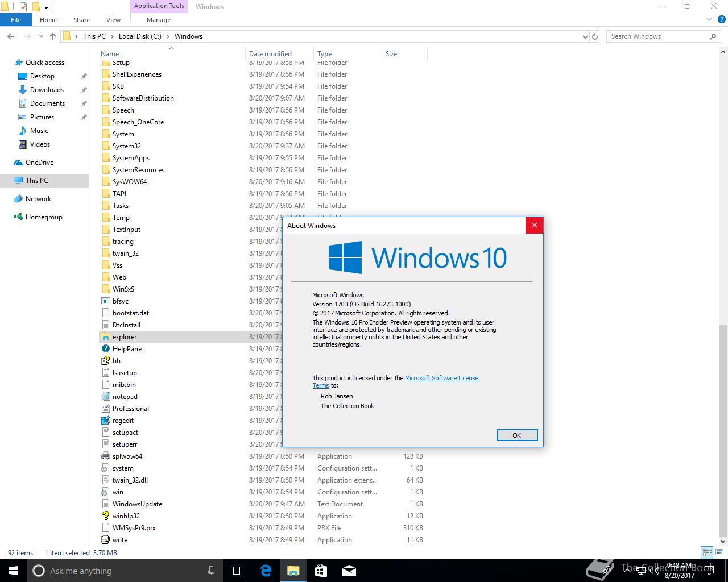
Task: Open Windows Start menu
Action: [14, 571]
